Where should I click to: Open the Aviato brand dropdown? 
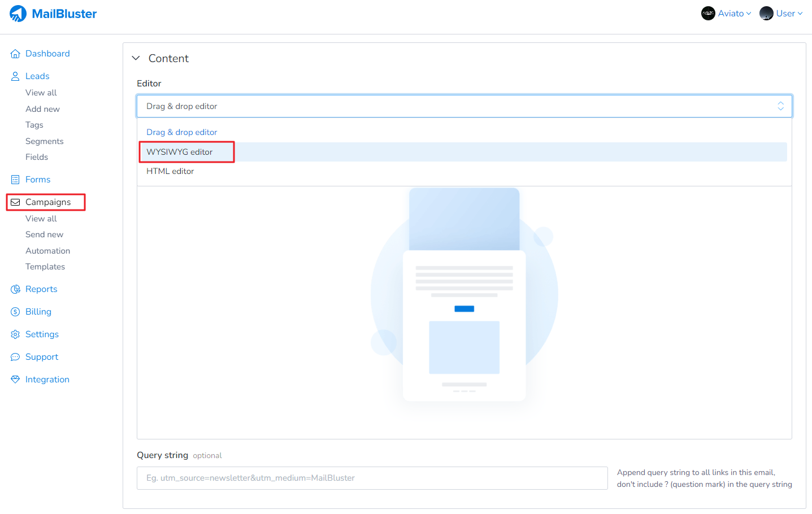pyautogui.click(x=726, y=14)
